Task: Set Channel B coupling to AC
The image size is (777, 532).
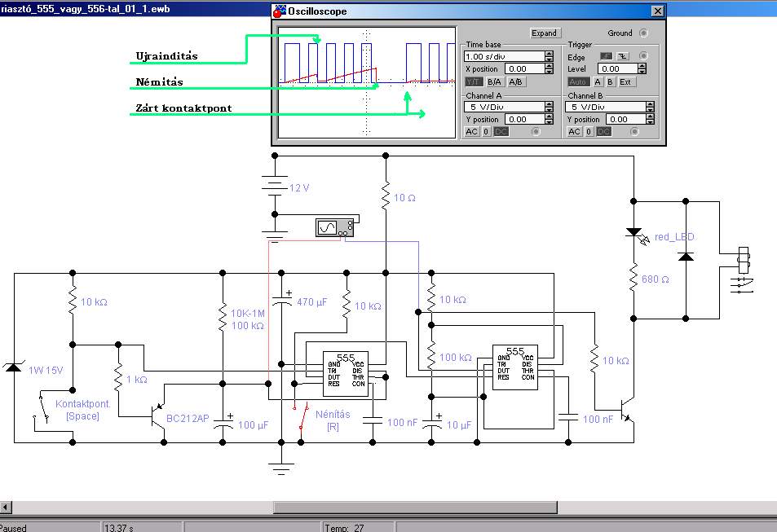Action: click(574, 131)
